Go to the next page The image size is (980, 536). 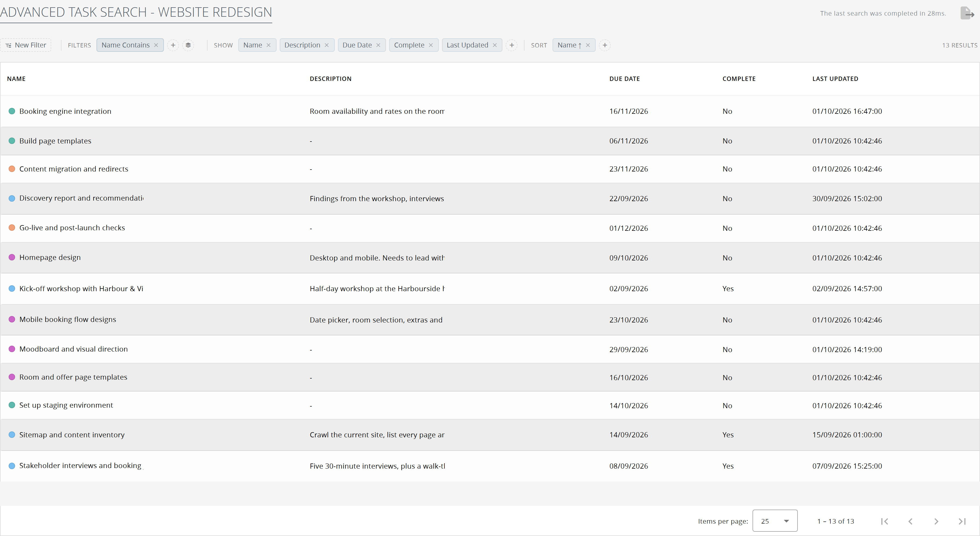[x=936, y=521]
